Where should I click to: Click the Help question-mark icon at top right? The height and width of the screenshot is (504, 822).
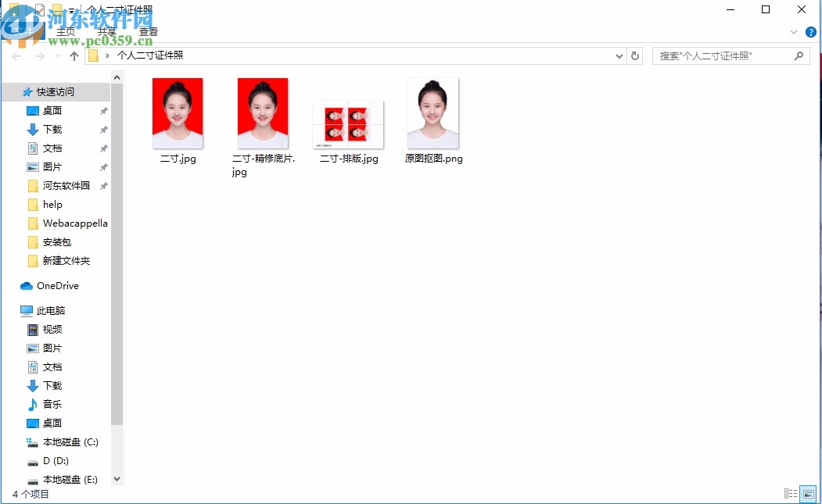pyautogui.click(x=811, y=32)
